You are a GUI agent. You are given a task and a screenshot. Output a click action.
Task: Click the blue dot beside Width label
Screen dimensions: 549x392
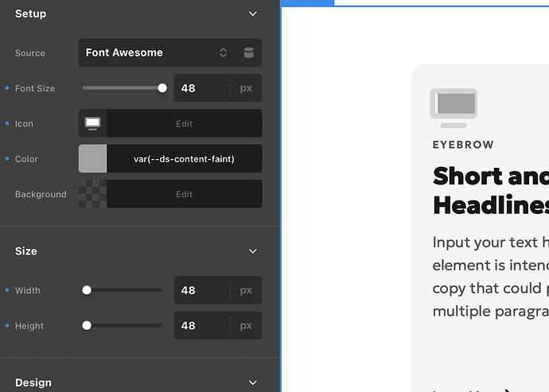pyautogui.click(x=7, y=290)
